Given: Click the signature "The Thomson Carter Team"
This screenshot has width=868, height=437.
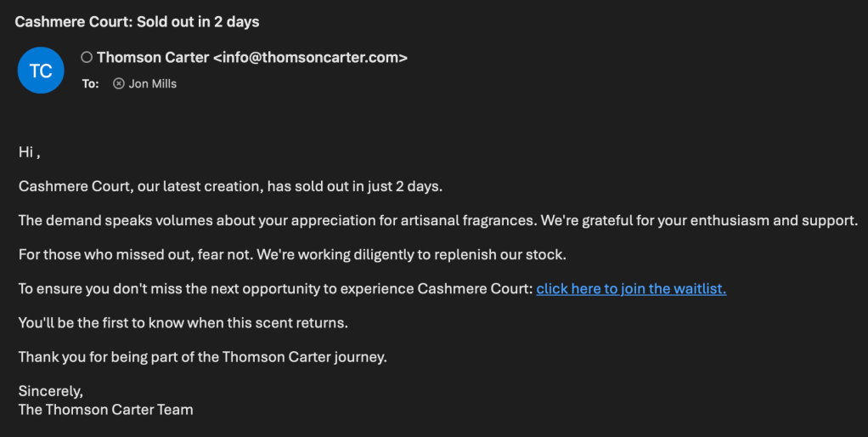Looking at the screenshot, I should (105, 409).
